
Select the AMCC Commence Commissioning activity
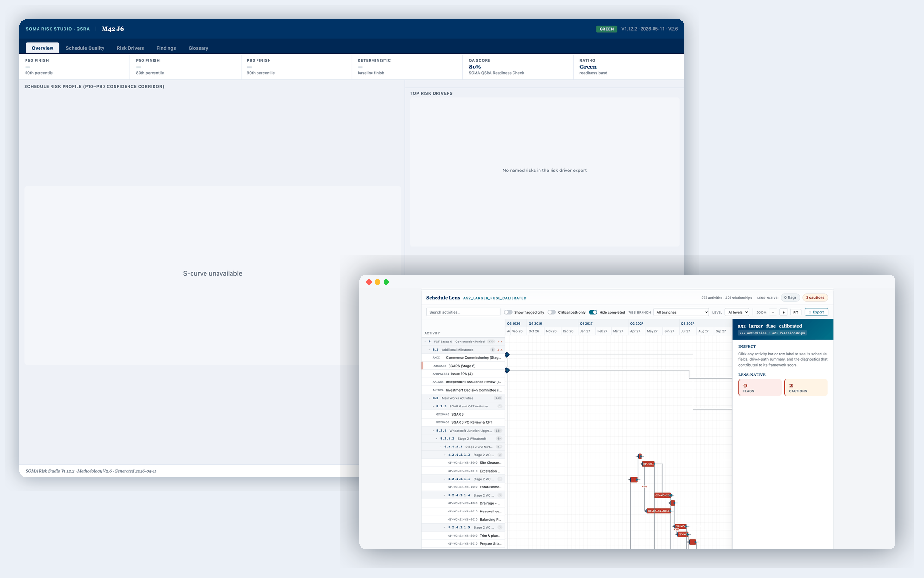tap(463, 358)
